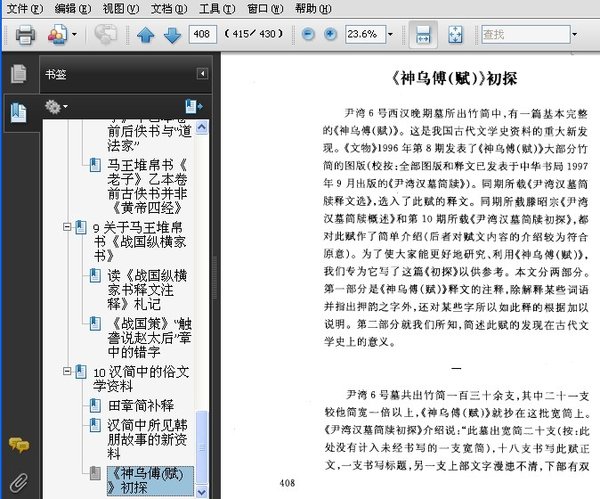Click the page number 408 at page bottom
The image size is (600, 499).
point(287,483)
